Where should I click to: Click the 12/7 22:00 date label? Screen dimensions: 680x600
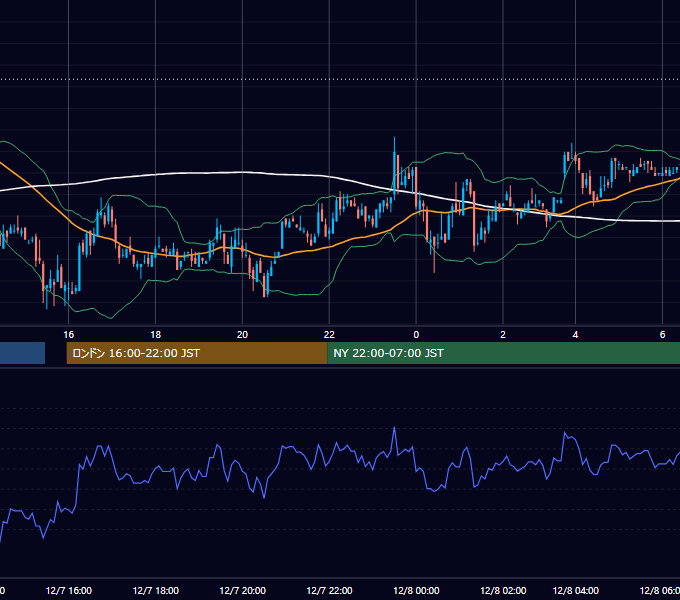click(x=329, y=590)
